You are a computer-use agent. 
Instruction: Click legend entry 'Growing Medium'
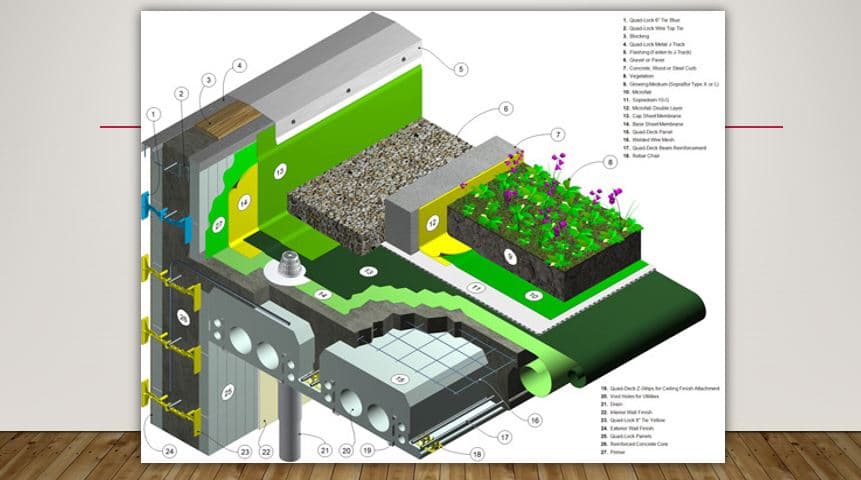coord(674,84)
